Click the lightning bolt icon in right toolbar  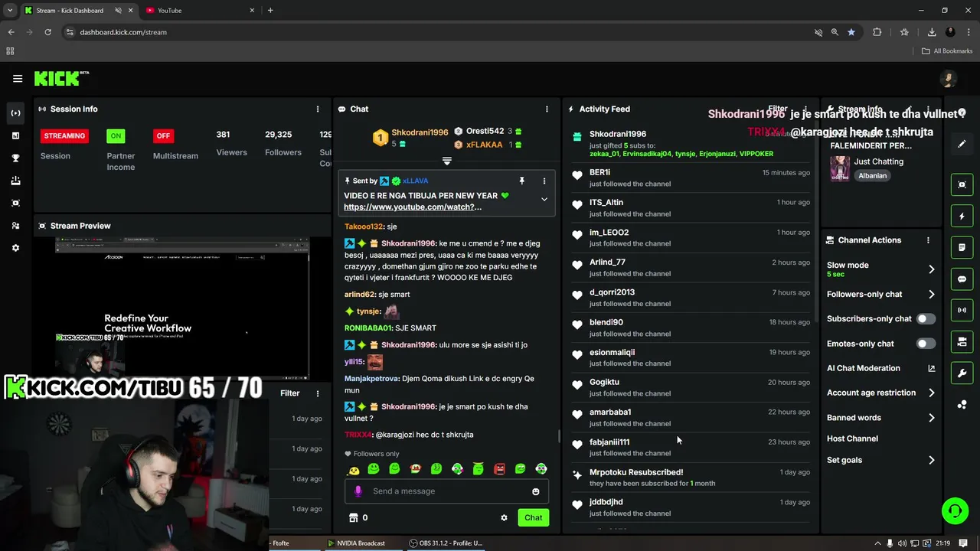(x=962, y=217)
